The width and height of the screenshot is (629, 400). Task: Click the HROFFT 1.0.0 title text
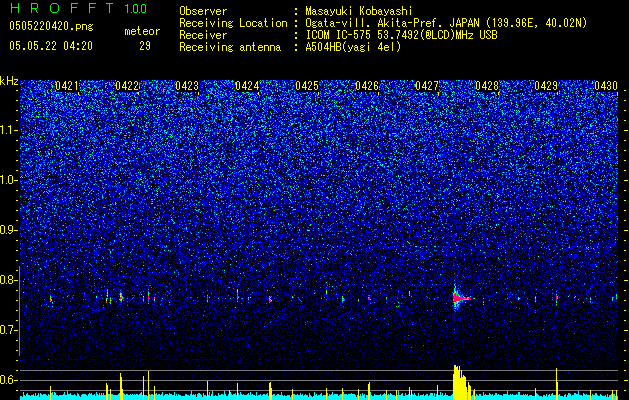(78, 8)
